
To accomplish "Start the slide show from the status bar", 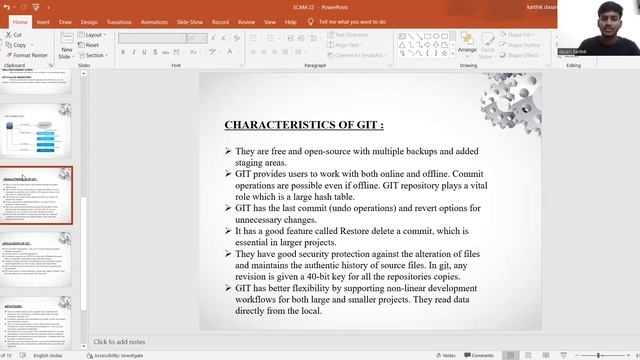I will (563, 356).
